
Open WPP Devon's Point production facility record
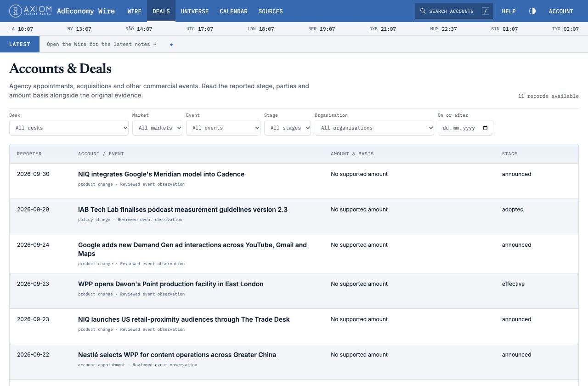pyautogui.click(x=171, y=284)
